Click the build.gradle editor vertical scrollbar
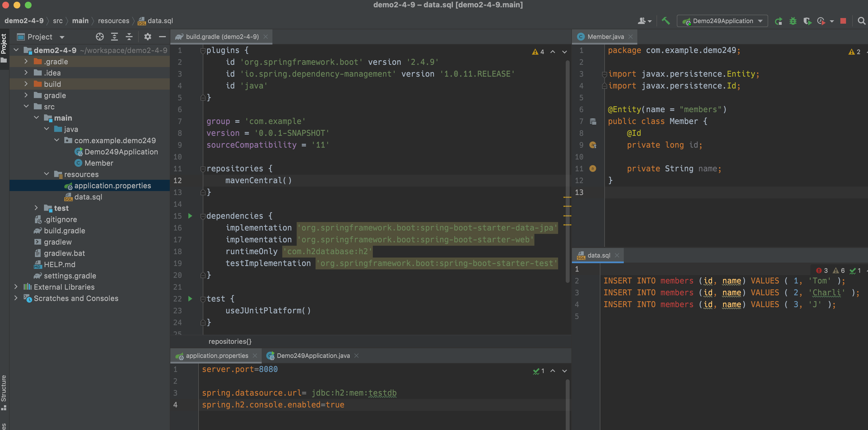The height and width of the screenshot is (430, 868). (567, 135)
